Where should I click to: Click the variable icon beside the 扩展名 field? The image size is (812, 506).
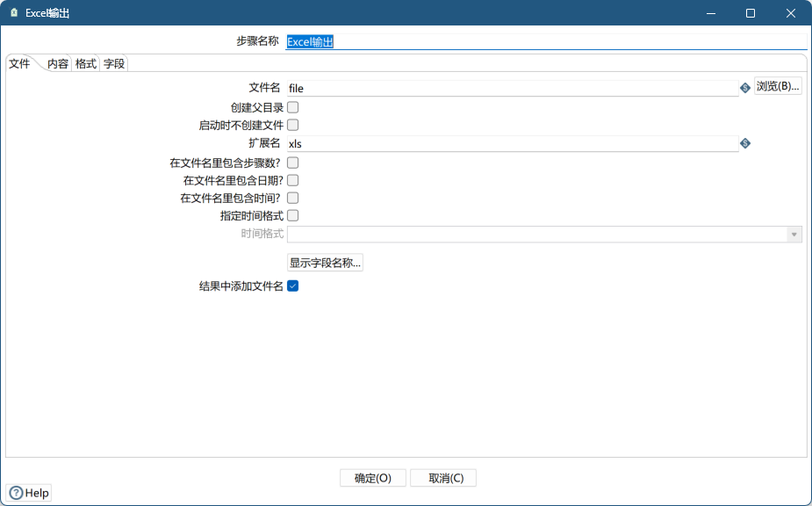pyautogui.click(x=744, y=143)
